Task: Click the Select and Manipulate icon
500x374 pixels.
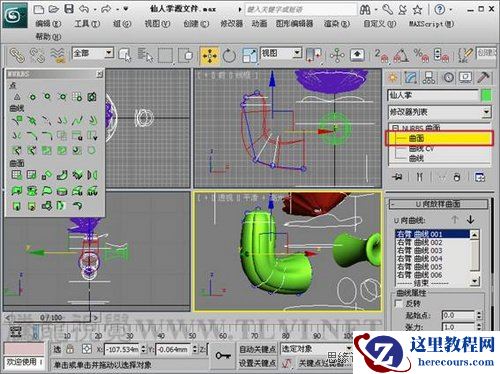Action: click(337, 55)
